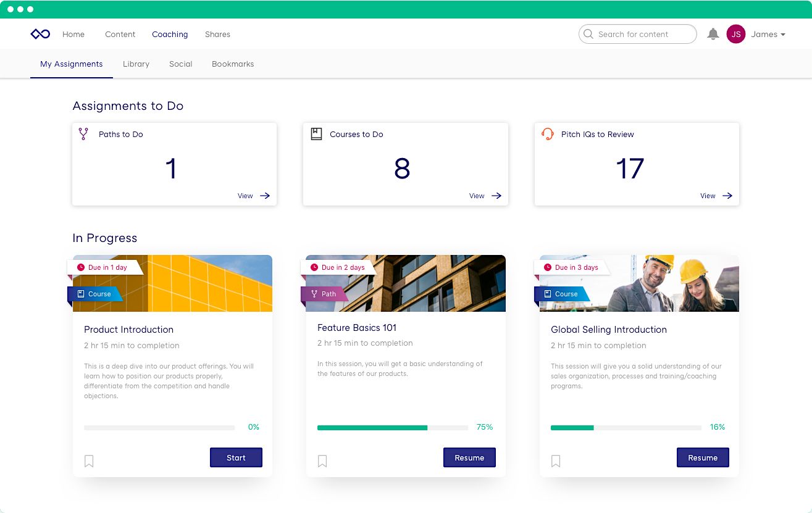Click the clock icon on Due in 2 days

[314, 267]
